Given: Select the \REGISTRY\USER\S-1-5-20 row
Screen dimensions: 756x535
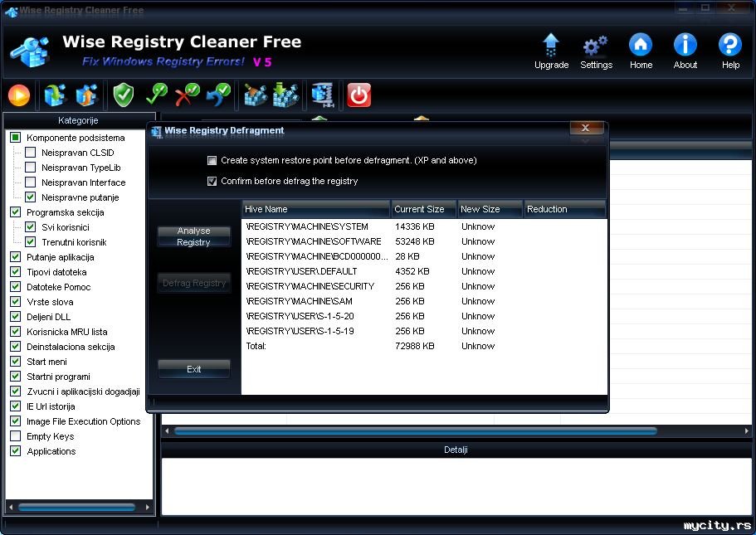Looking at the screenshot, I should point(424,316).
